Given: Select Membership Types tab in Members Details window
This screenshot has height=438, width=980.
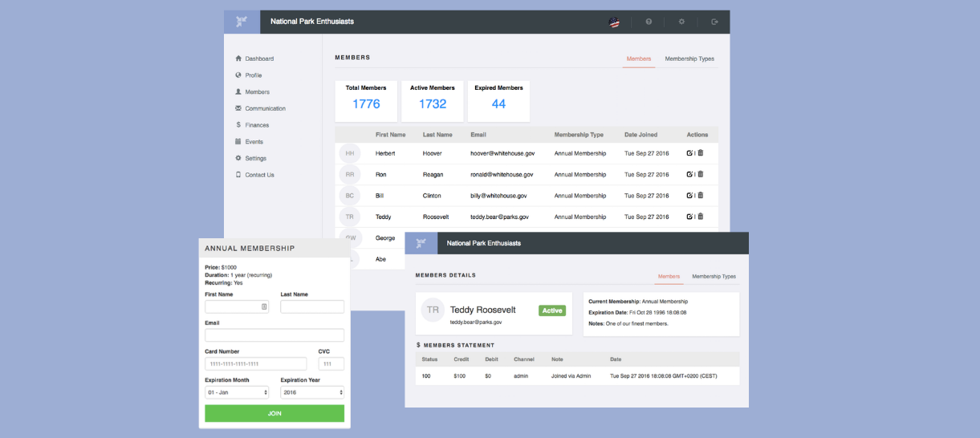Looking at the screenshot, I should (x=714, y=276).
